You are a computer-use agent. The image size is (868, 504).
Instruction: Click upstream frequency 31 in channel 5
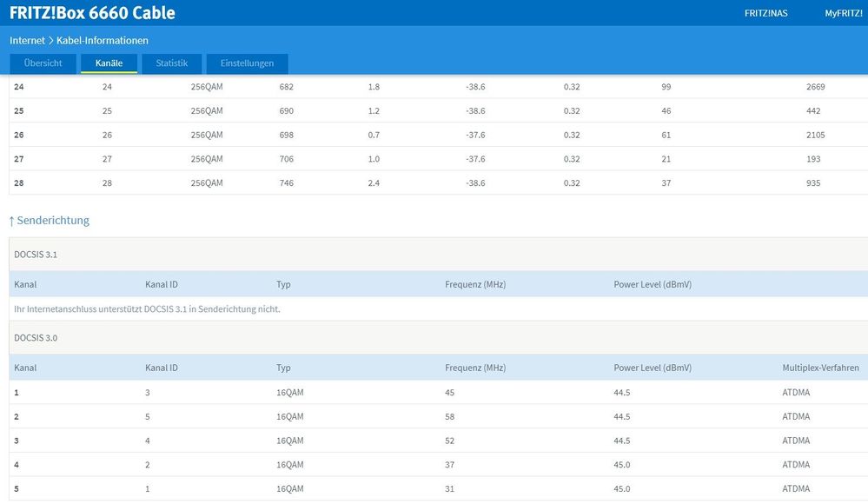pos(449,489)
